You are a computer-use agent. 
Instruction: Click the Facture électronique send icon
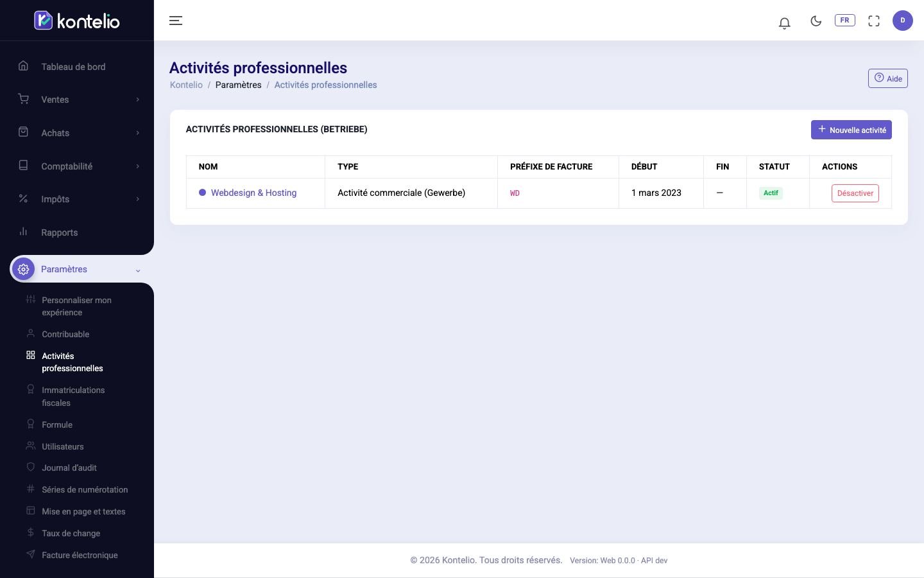click(x=30, y=554)
